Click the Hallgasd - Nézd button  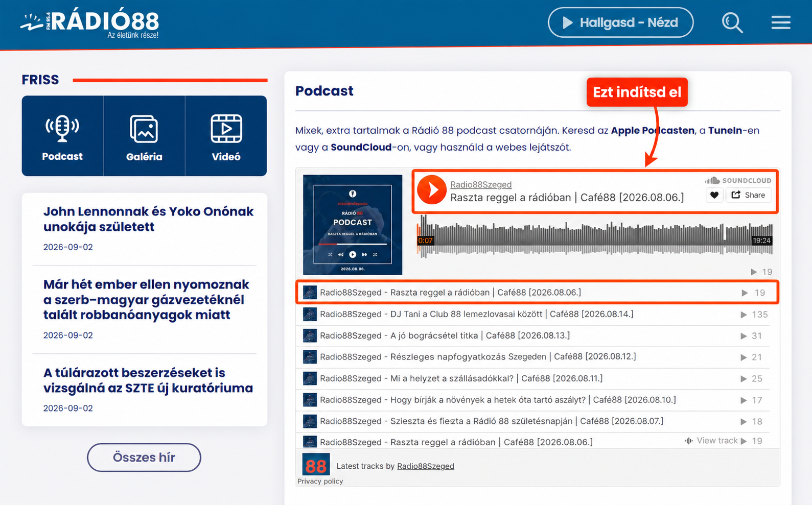tap(620, 22)
